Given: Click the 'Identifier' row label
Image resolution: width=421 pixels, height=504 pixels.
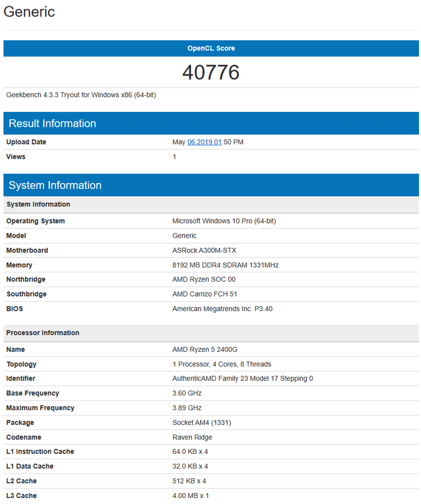Looking at the screenshot, I should (x=21, y=379).
